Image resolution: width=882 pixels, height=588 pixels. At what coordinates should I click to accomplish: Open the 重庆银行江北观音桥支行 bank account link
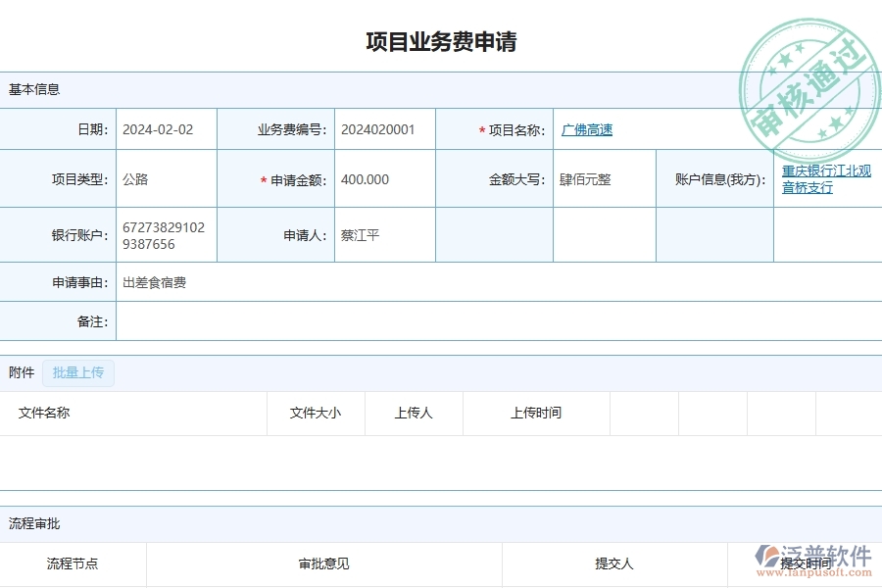tap(823, 178)
